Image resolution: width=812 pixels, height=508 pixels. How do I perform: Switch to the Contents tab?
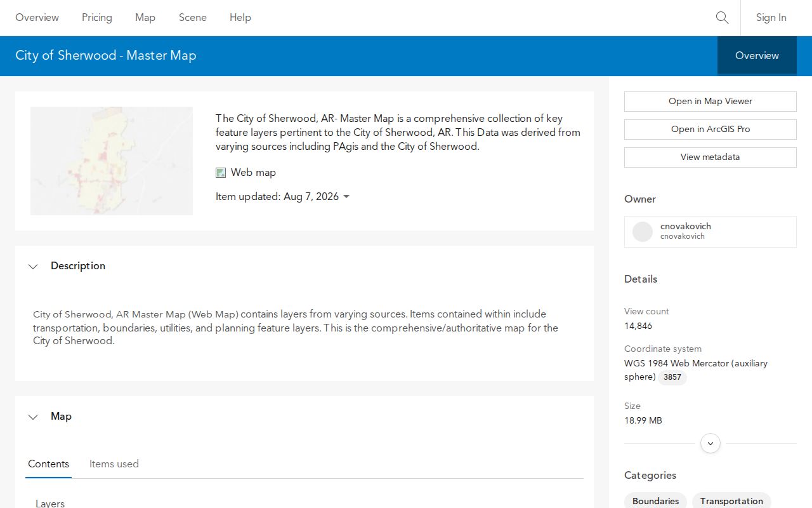click(49, 464)
